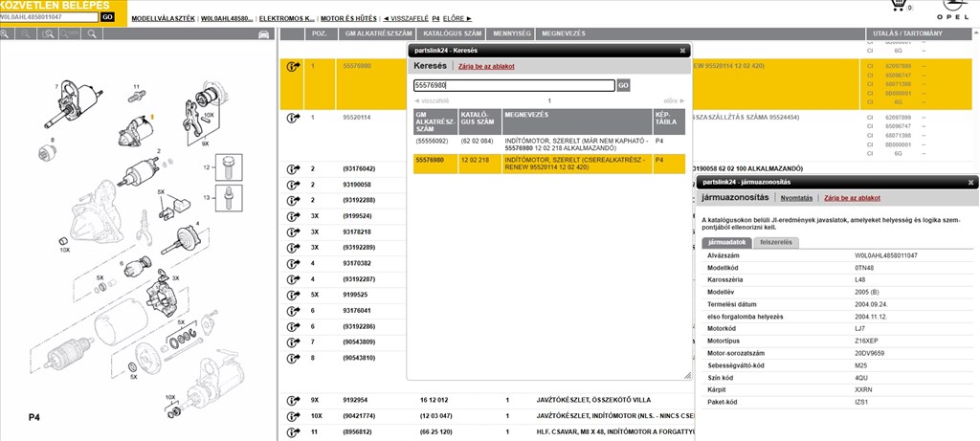
Task: Go to MOTOR ÉS HŰTÉS breadcrumb
Action: click(345, 18)
